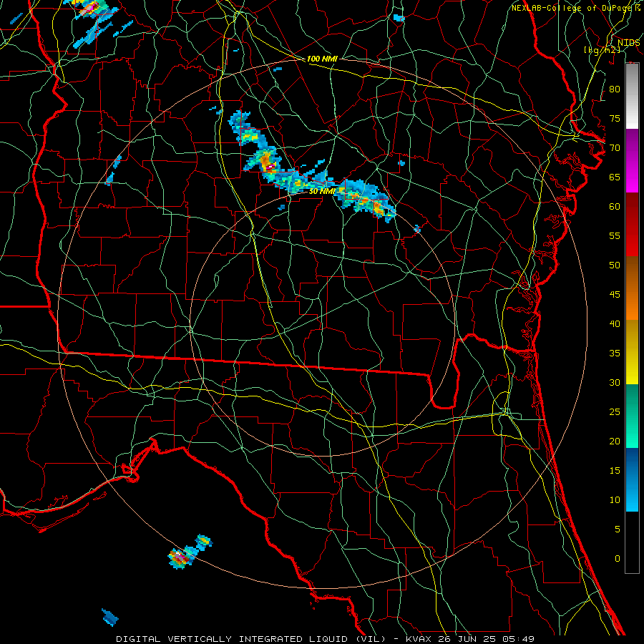This screenshot has width=644, height=644.
Task: Click the NIDS label above the scale
Action: click(x=628, y=42)
